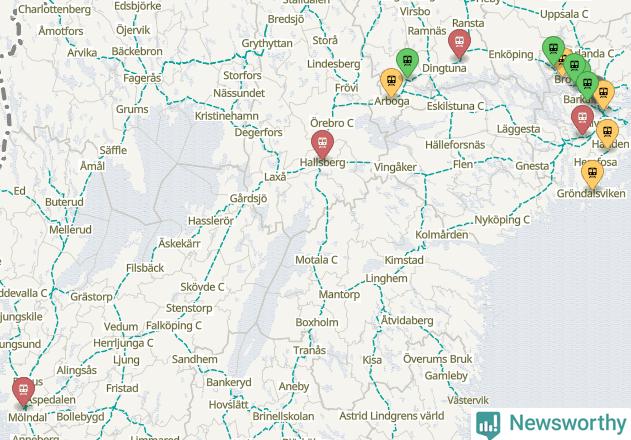
Task: Click the yellow train marker above Gröndalsviken
Action: (x=592, y=174)
